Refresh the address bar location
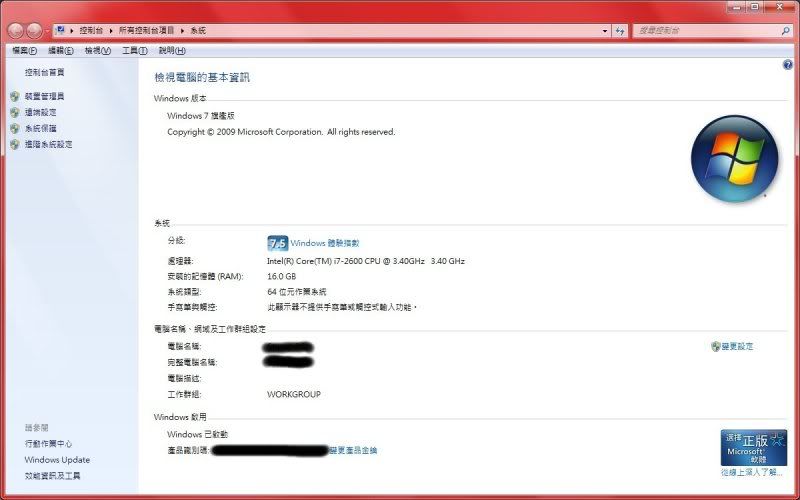800x500 pixels. coord(620,31)
